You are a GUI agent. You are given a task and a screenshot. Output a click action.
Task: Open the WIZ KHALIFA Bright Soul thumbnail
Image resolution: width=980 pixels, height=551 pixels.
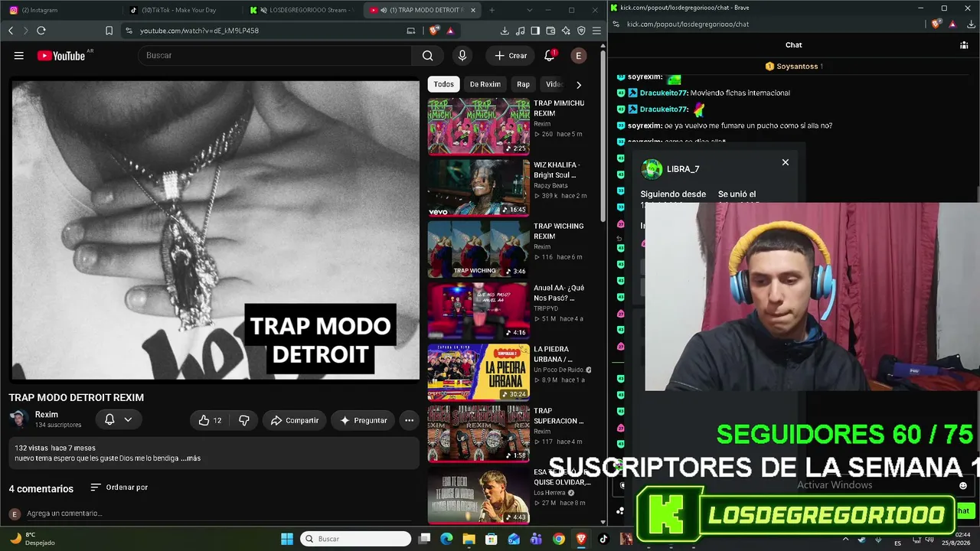pos(479,188)
